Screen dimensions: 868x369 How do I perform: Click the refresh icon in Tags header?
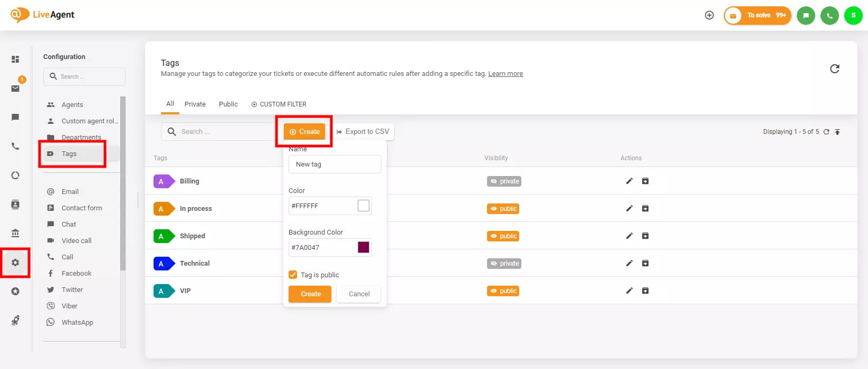point(834,69)
